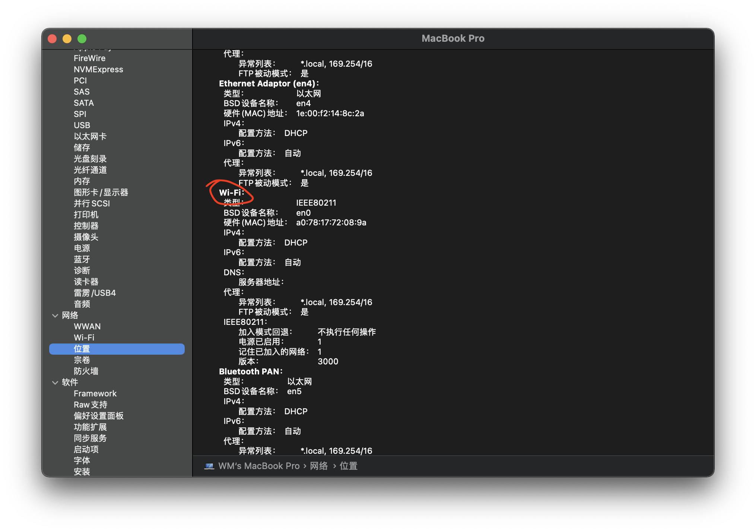This screenshot has height=532, width=756.
Task: Select 打印机 in the sidebar
Action: click(86, 215)
